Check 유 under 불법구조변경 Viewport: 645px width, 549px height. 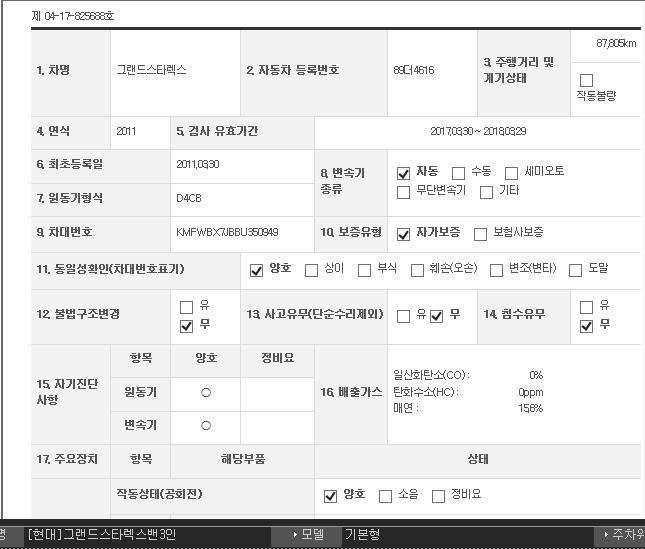point(186,307)
